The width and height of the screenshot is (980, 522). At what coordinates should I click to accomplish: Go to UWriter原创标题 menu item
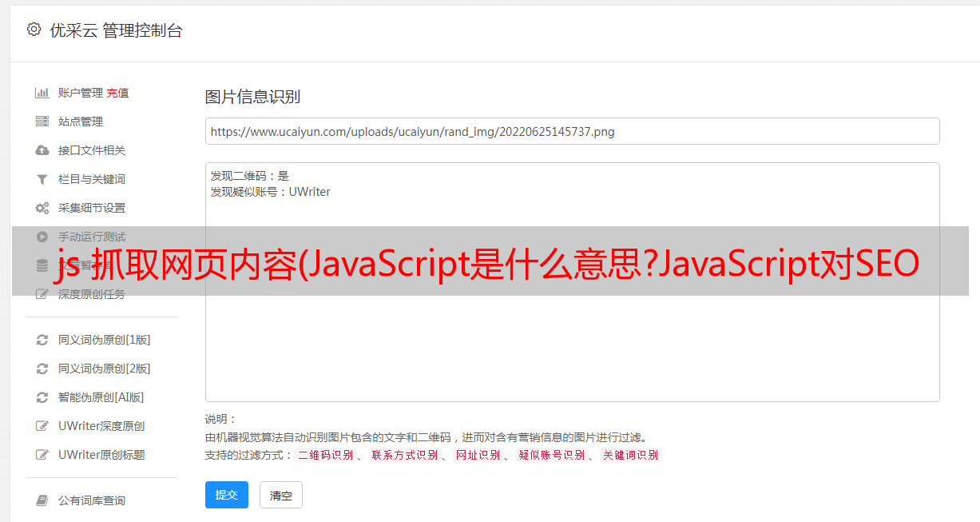click(101, 455)
